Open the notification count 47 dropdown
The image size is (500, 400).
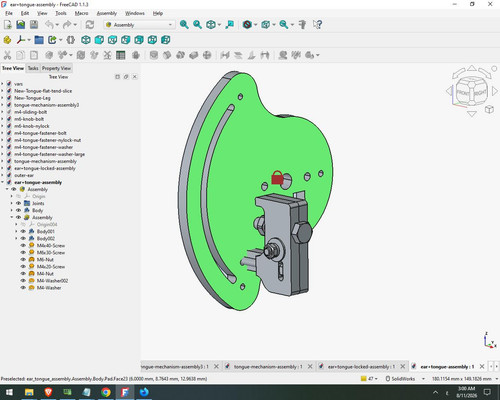[369, 379]
